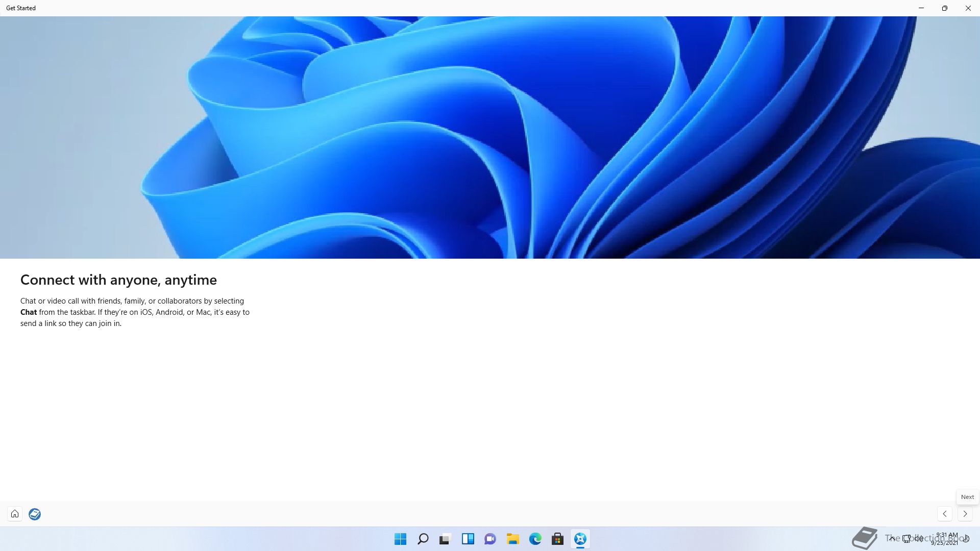Open the volume control in tray

click(x=919, y=538)
